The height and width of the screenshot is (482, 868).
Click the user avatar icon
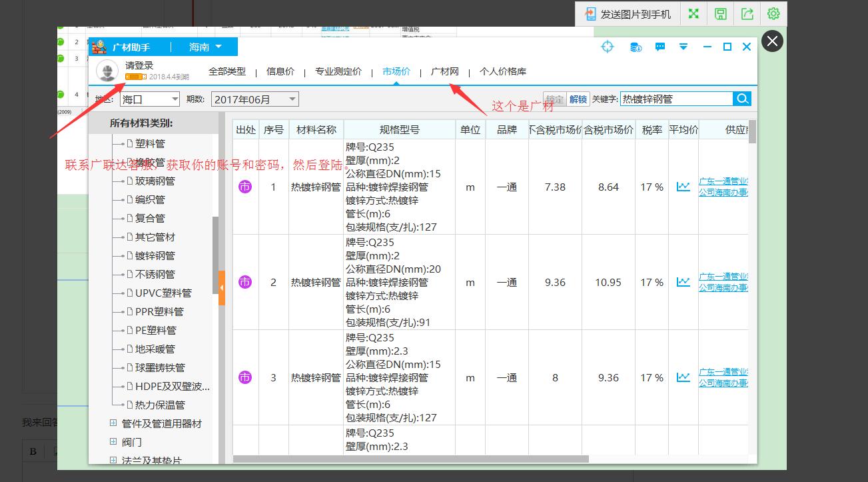click(107, 71)
